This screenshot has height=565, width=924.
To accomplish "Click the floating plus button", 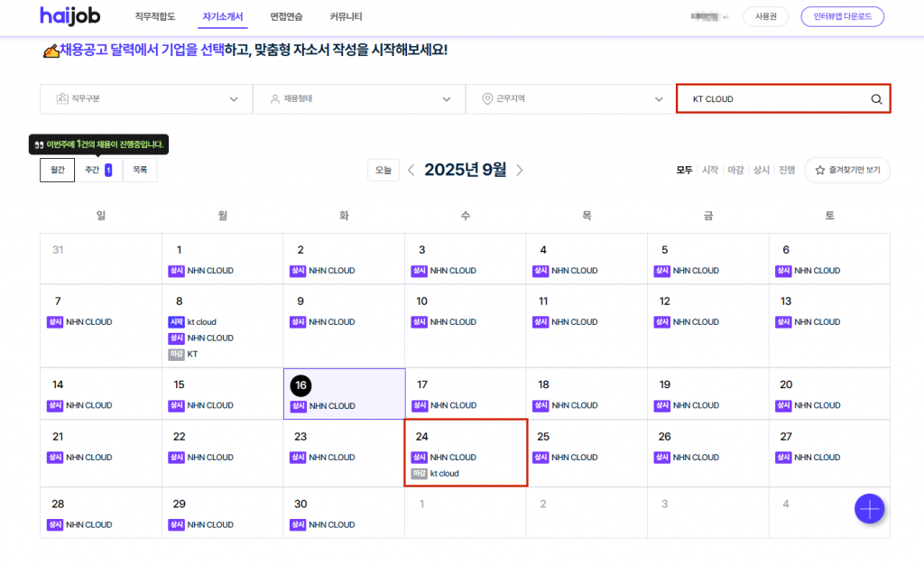I will coord(869,508).
